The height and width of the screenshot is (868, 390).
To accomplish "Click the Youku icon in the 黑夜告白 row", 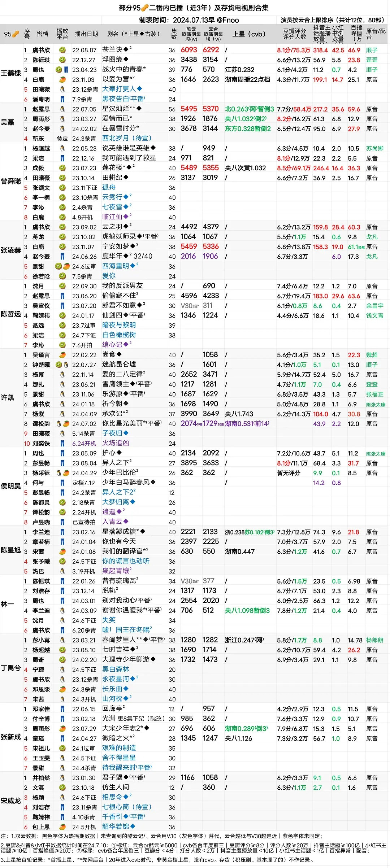I will click(62, 99).
